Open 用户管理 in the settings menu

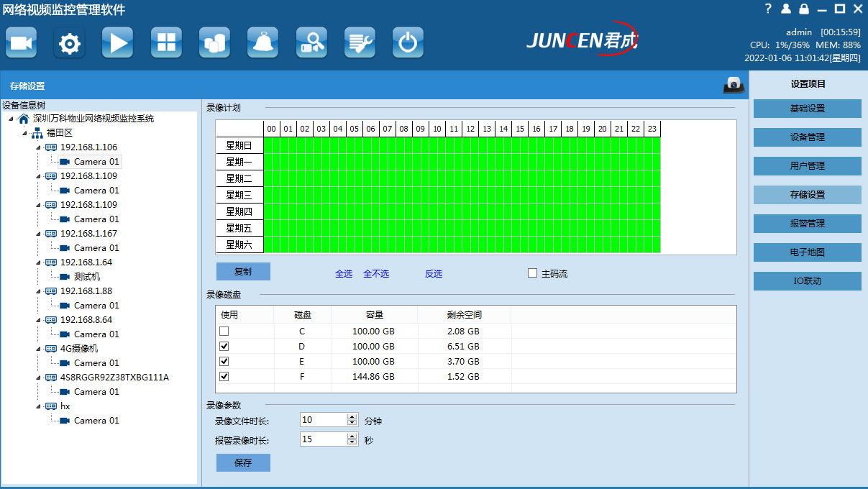(x=807, y=166)
